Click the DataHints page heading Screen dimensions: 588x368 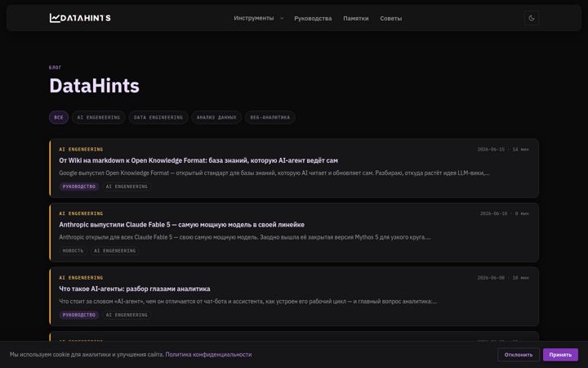(x=95, y=86)
